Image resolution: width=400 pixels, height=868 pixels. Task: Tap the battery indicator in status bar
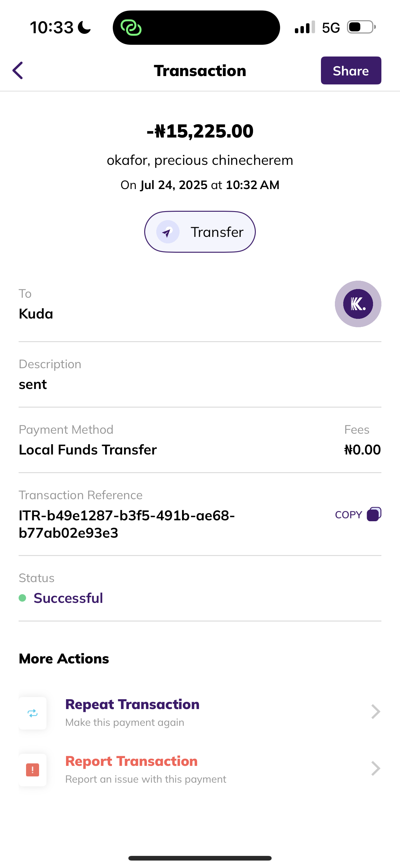pyautogui.click(x=361, y=27)
